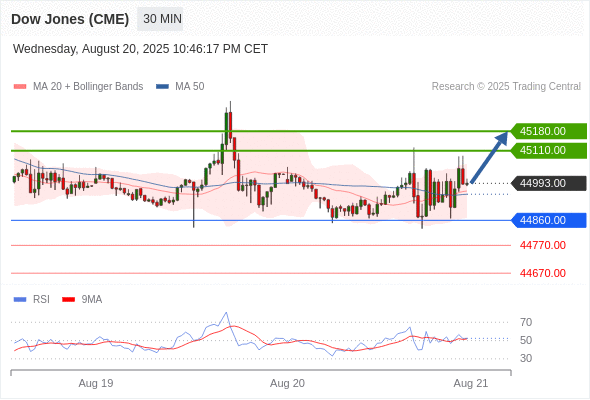Click the blue RSI legend swatch

20,300
